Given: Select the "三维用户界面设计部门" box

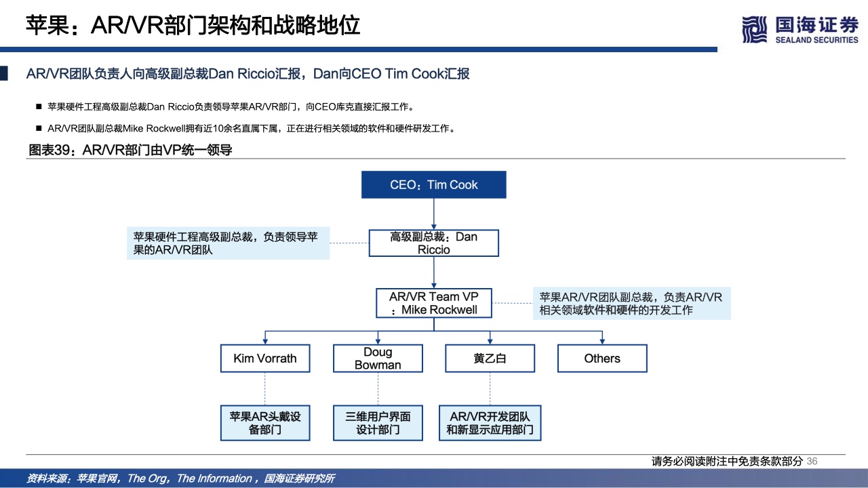Looking at the screenshot, I should click(378, 423).
